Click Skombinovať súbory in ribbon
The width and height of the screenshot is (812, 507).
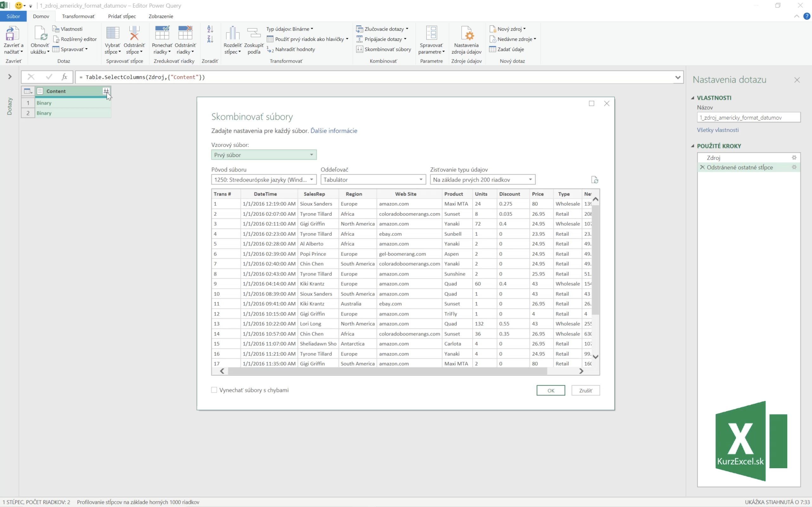[x=384, y=49]
